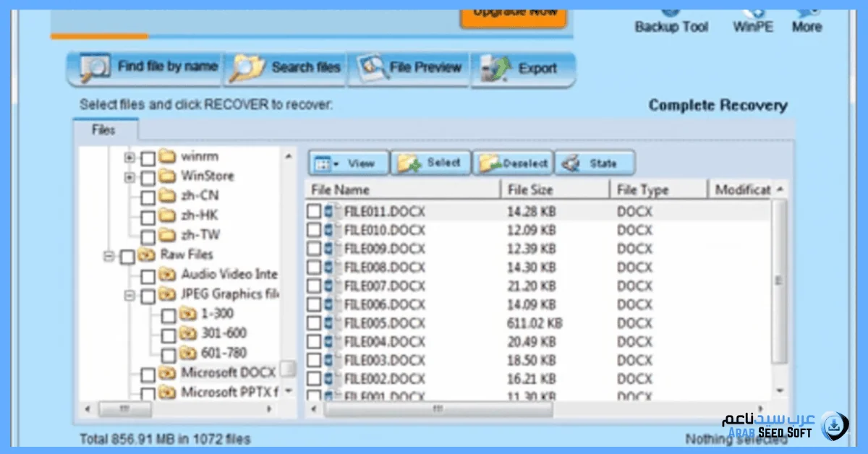Click the Export tool icon

[521, 67]
